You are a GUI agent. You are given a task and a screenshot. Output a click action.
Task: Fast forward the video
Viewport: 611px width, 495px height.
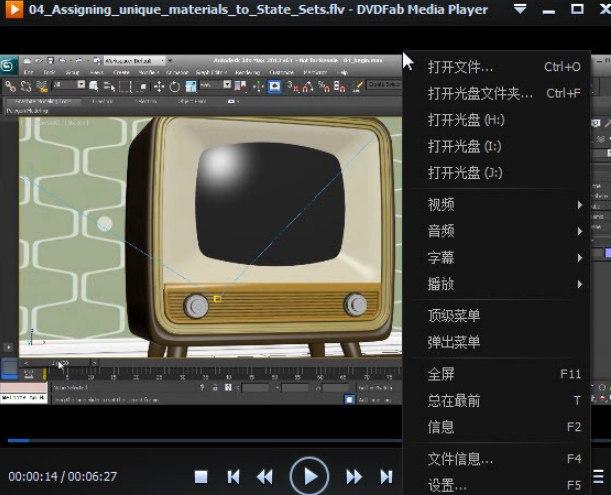(354, 477)
